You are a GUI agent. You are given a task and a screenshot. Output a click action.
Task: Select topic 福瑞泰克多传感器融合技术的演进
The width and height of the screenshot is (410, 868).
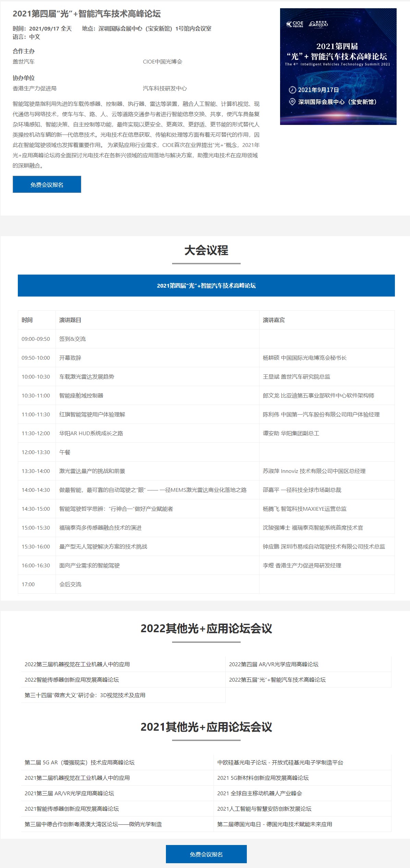coord(100,528)
